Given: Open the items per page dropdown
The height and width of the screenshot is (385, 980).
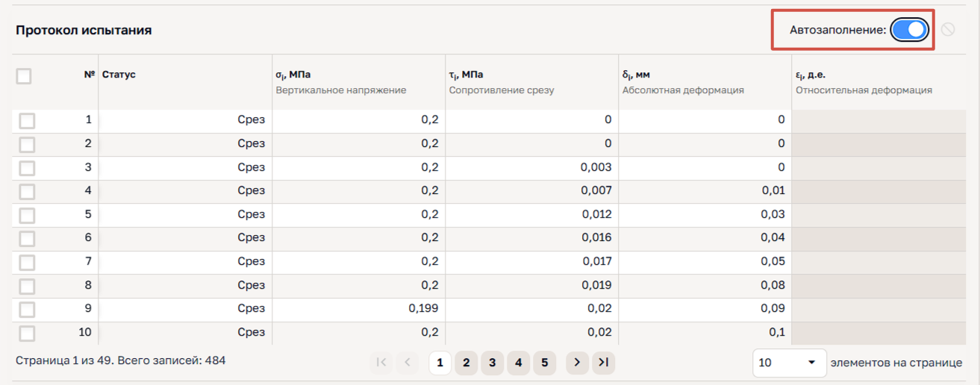Looking at the screenshot, I should click(789, 363).
